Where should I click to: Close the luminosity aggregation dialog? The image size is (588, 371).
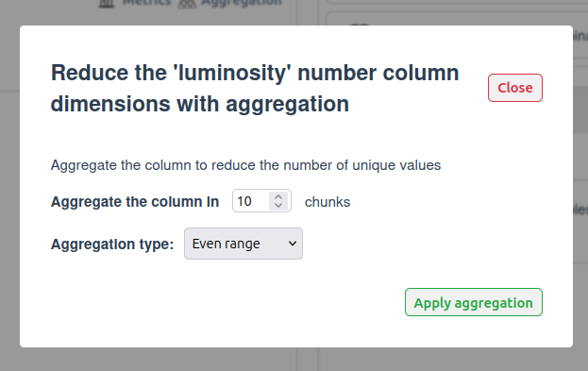[515, 88]
